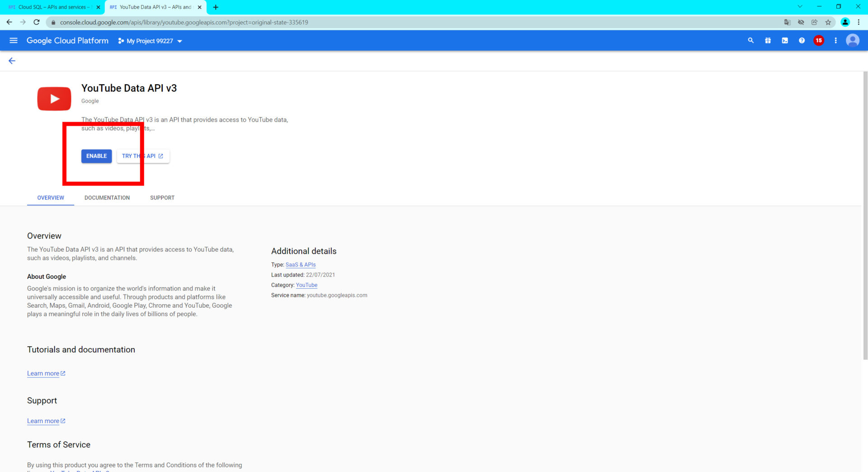Go back with the blue page arrow
This screenshot has height=472, width=868.
12,61
